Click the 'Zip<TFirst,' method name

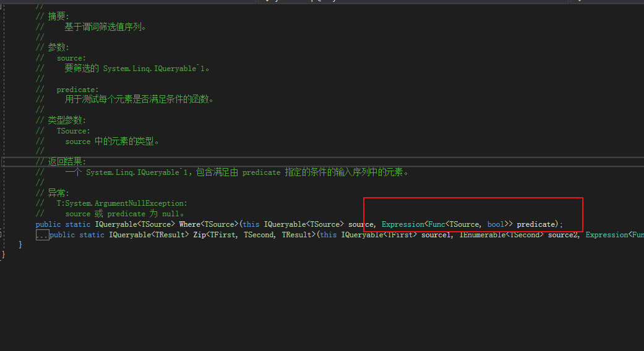216,235
